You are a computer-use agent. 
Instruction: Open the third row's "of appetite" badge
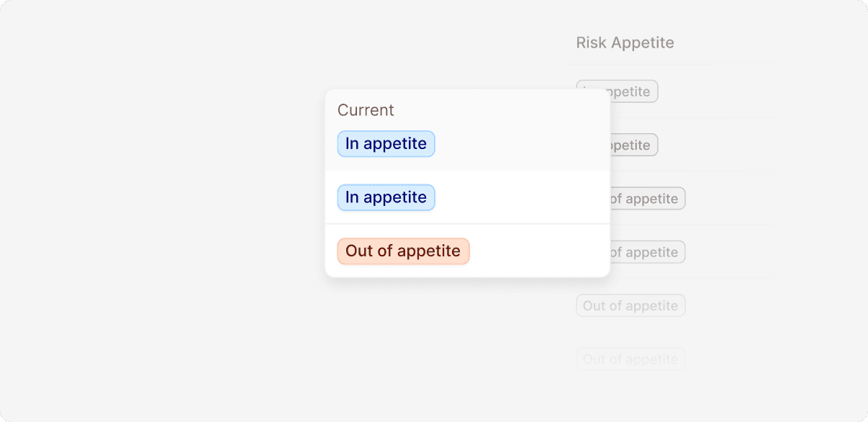pos(648,199)
